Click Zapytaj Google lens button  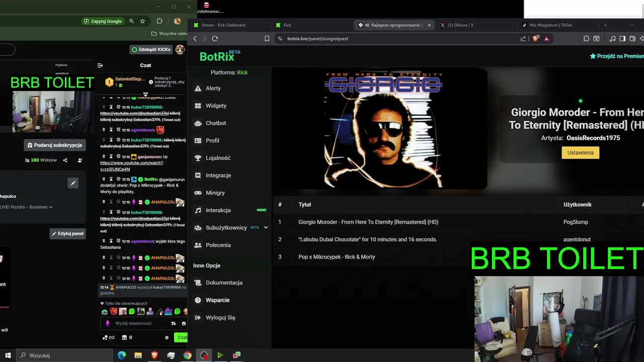pyautogui.click(x=103, y=21)
